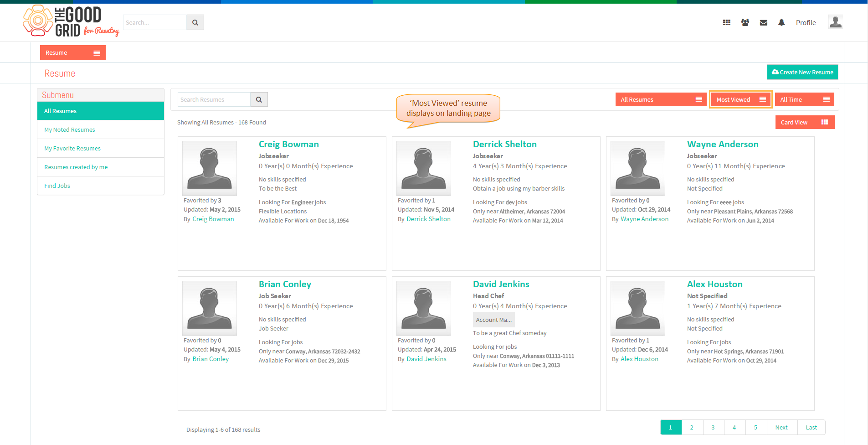Open Wayne Anderson resume title
This screenshot has width=868, height=445.
click(x=723, y=144)
